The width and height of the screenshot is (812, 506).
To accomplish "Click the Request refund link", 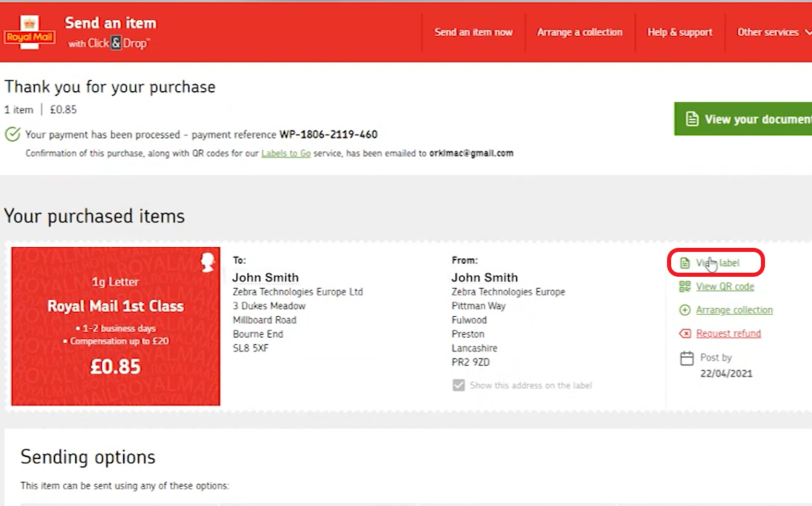I will pos(728,333).
